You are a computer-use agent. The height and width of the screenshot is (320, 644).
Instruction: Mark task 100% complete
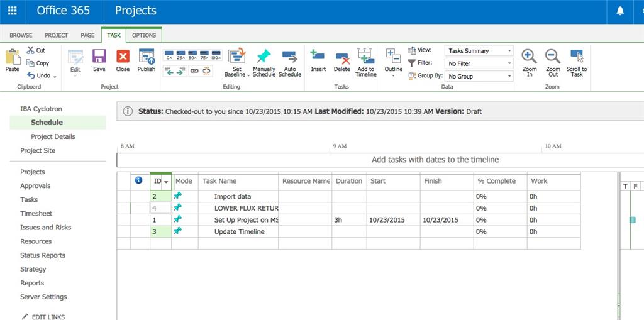216,55
